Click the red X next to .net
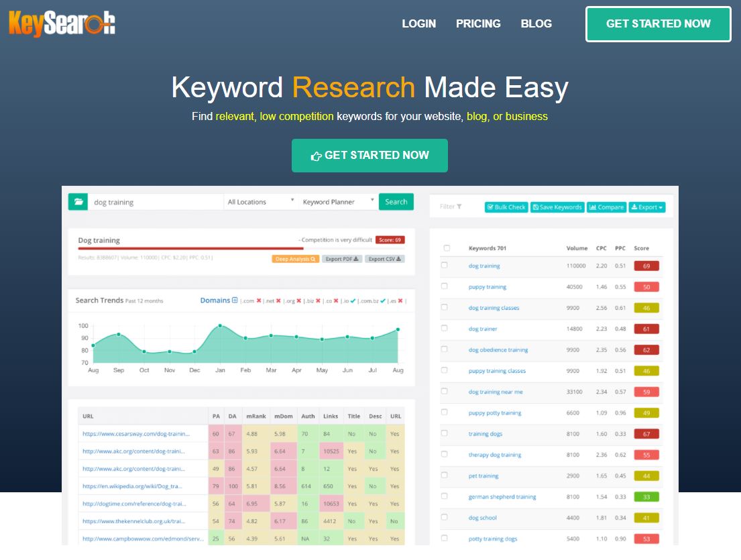 pyautogui.click(x=278, y=300)
